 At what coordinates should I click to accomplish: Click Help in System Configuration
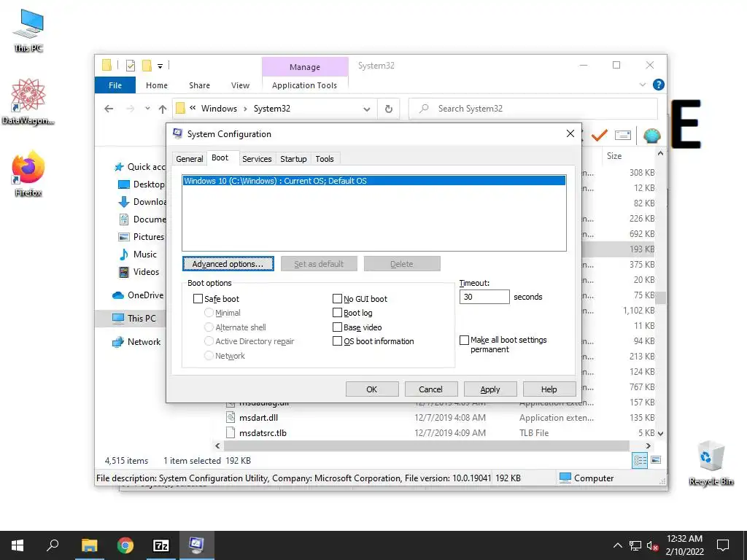(x=549, y=389)
